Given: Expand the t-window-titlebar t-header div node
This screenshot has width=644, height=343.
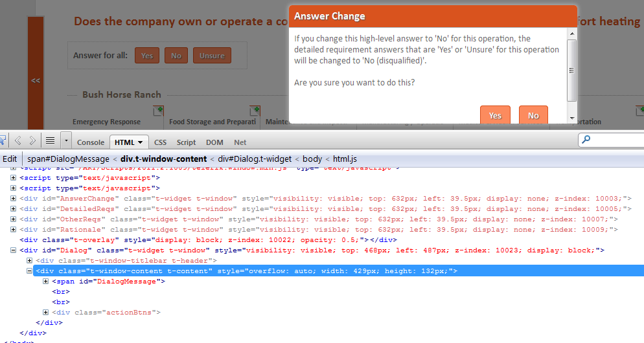Looking at the screenshot, I should pos(30,260).
